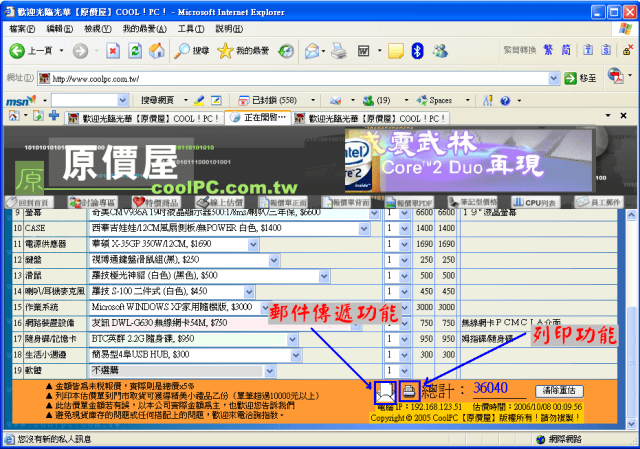
Task: Open the 隨身碟/記憶卡 product dropdown
Action: click(x=292, y=340)
